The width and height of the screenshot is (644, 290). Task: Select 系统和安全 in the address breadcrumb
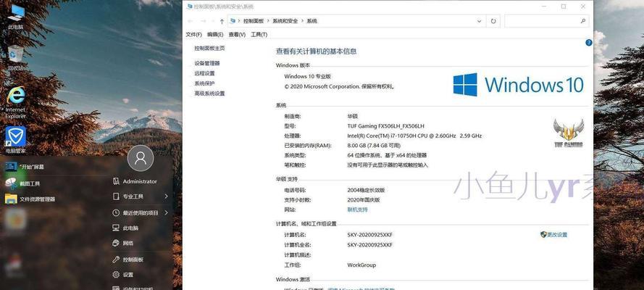coord(285,20)
